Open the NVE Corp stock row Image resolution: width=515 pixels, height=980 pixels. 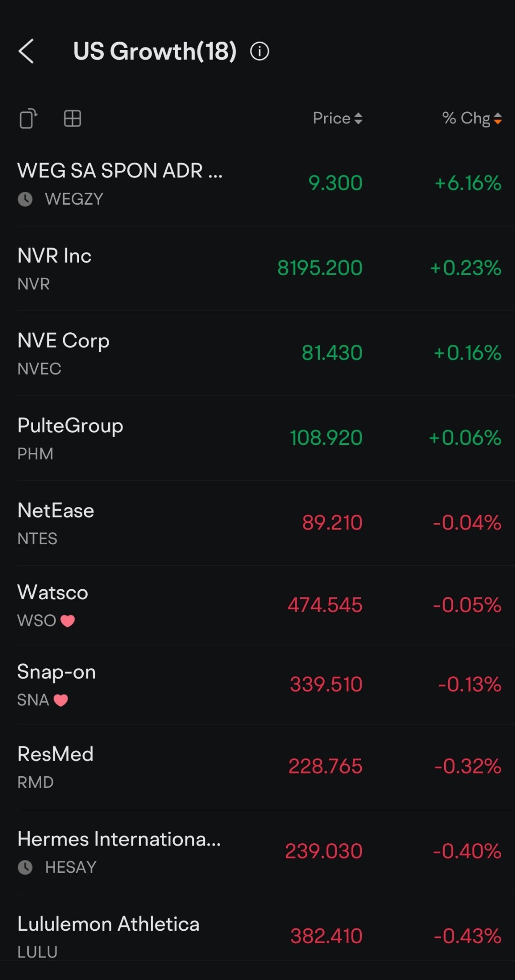coord(257,353)
